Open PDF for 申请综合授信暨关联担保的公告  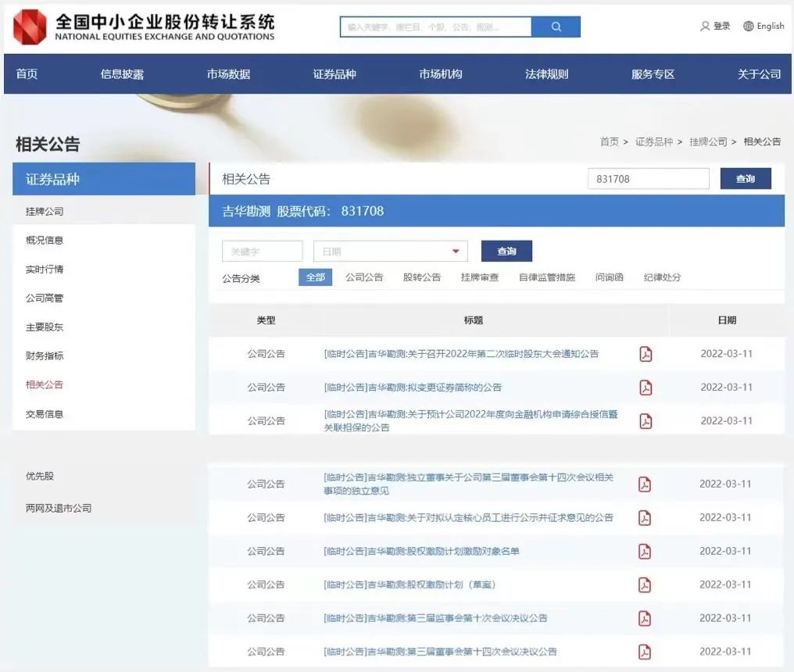[x=646, y=421]
